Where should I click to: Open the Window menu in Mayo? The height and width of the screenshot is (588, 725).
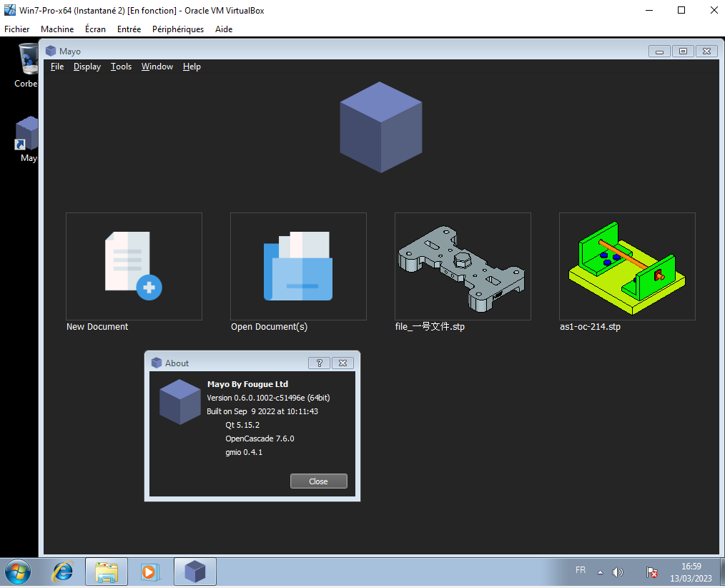point(157,67)
